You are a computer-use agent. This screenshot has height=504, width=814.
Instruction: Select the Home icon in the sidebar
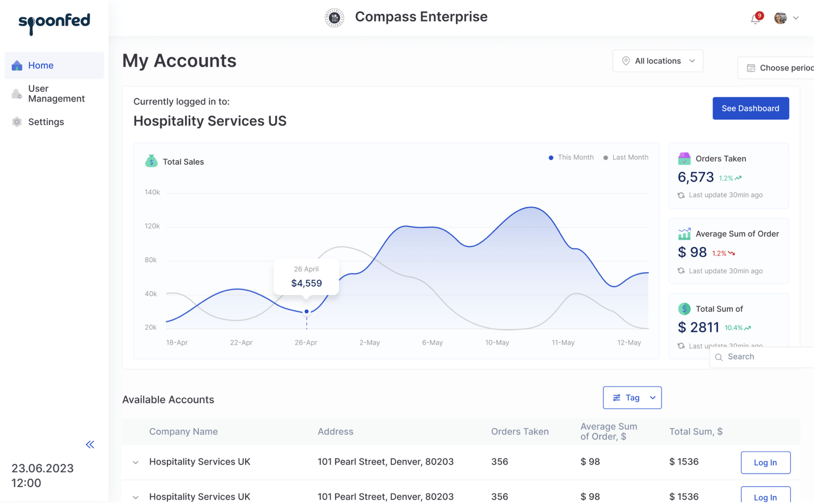coord(17,65)
